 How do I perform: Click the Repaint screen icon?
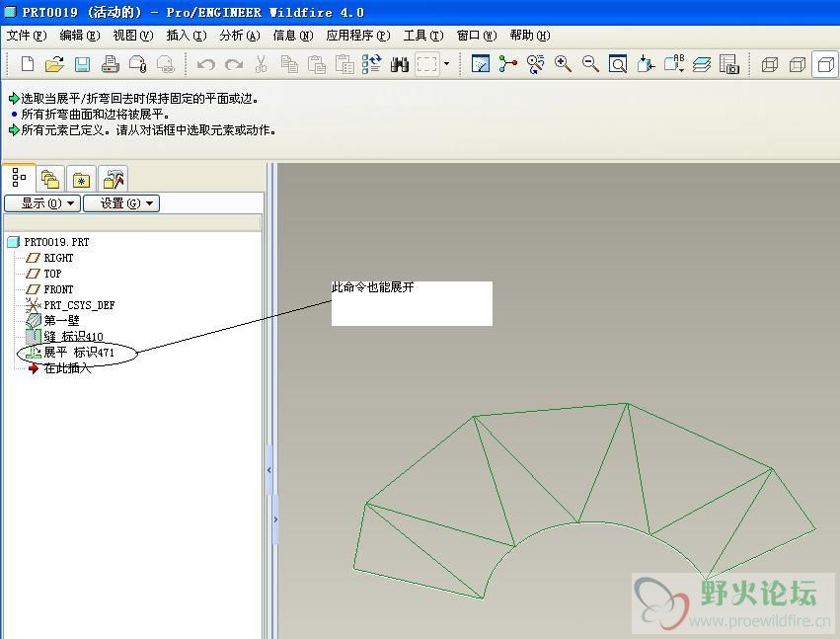(481, 64)
